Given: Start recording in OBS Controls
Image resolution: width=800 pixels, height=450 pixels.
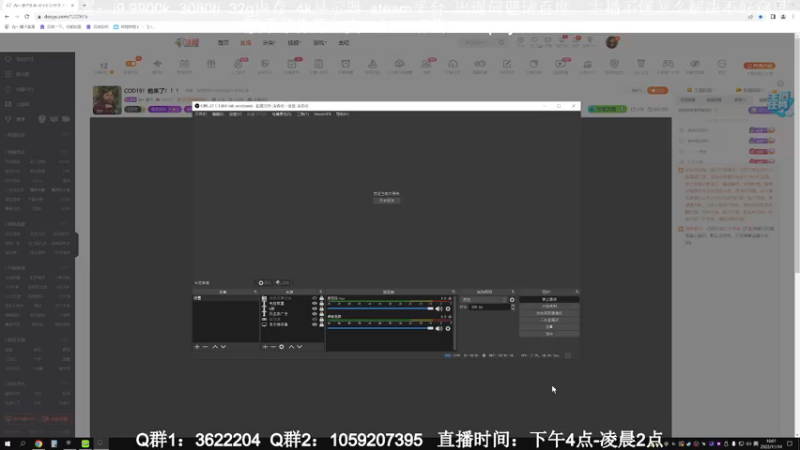Looking at the screenshot, I should click(x=549, y=306).
